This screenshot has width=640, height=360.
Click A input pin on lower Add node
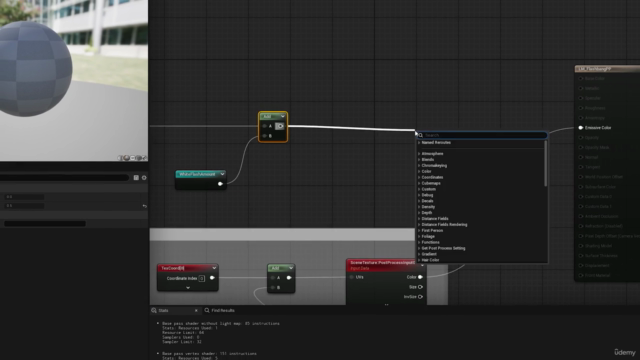[273, 278]
